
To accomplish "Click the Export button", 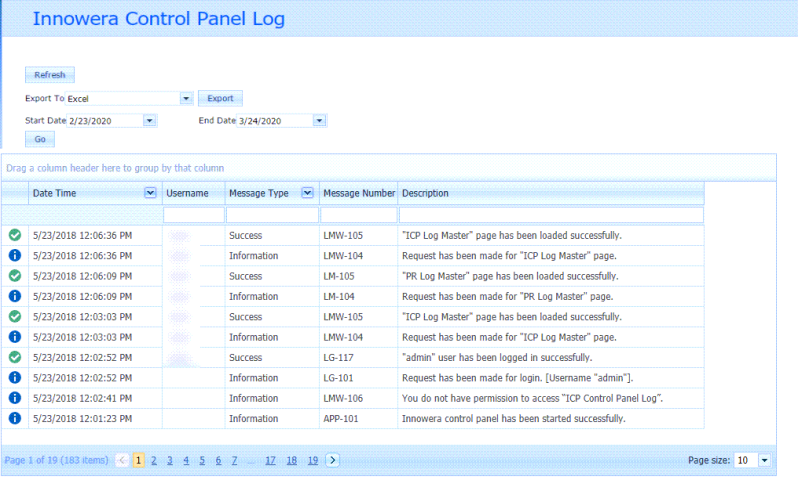I will tap(220, 98).
